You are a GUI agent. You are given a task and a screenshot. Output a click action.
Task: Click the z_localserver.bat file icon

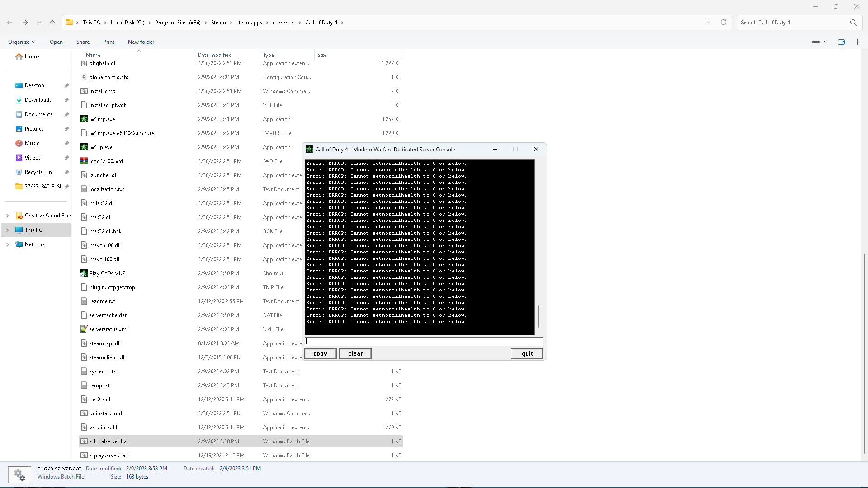(x=84, y=441)
